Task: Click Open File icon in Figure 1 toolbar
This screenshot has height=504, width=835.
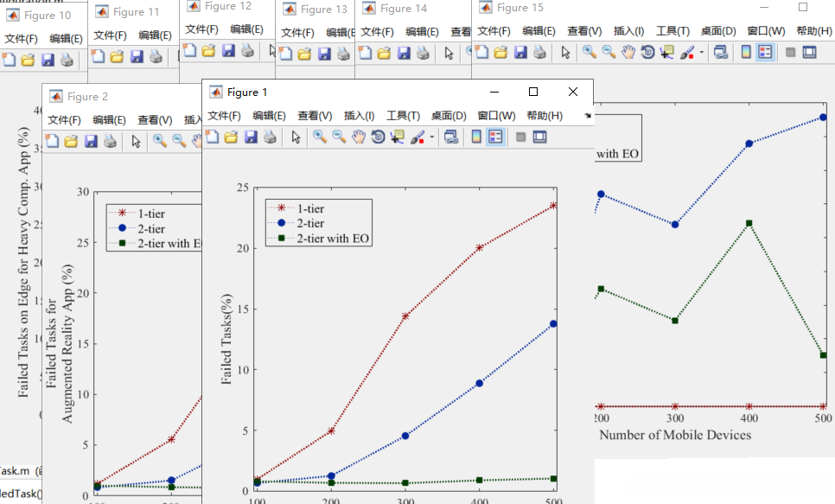Action: point(231,137)
